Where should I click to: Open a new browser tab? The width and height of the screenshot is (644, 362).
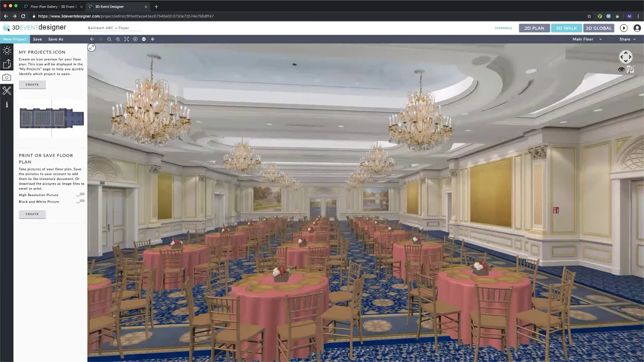(156, 7)
